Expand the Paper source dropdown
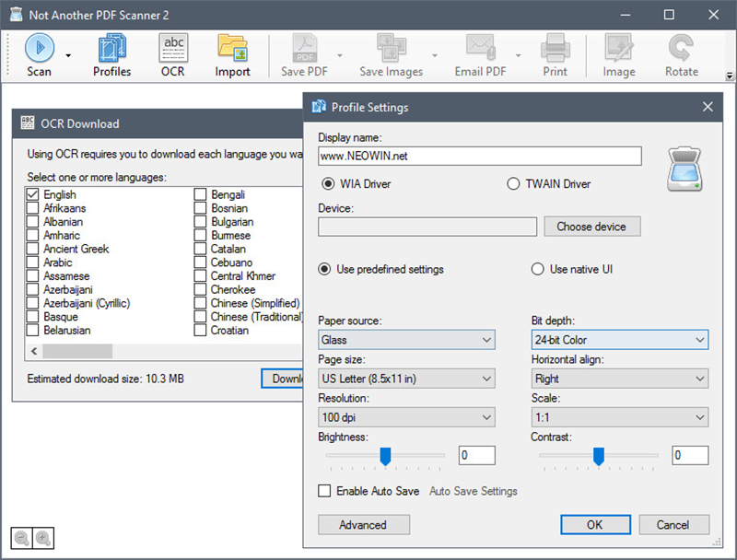737x560 pixels. [406, 341]
